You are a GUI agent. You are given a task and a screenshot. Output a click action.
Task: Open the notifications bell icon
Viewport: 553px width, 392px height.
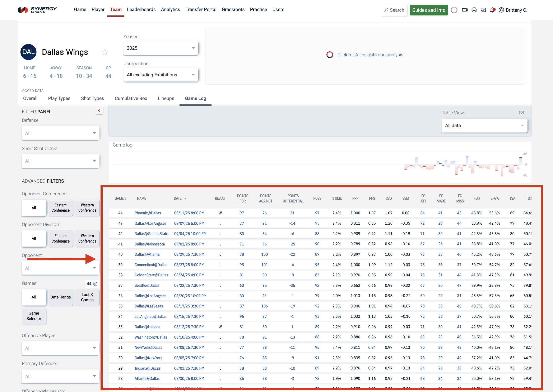coord(493,10)
